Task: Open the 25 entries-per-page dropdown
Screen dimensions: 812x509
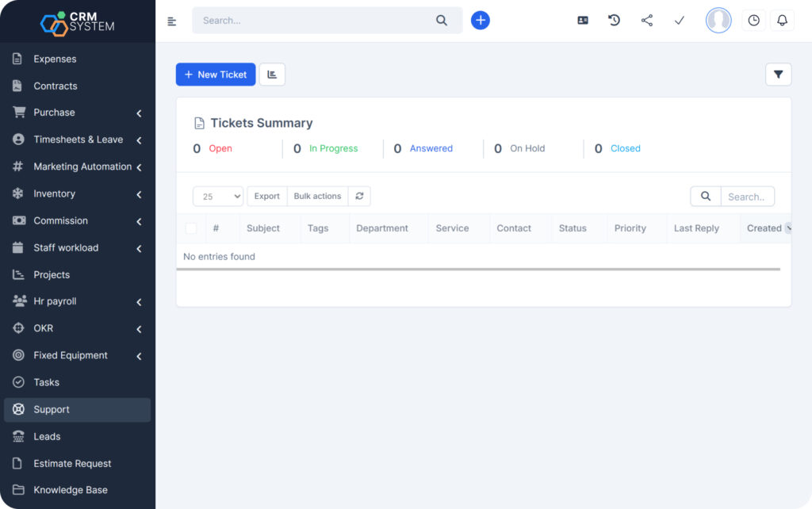Action: 217,197
